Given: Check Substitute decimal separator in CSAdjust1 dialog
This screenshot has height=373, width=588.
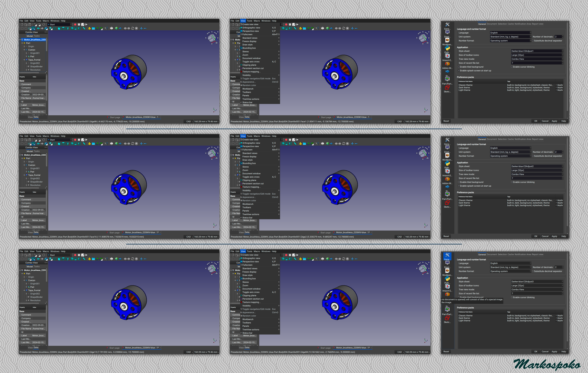Looking at the screenshot, I should coord(533,41).
